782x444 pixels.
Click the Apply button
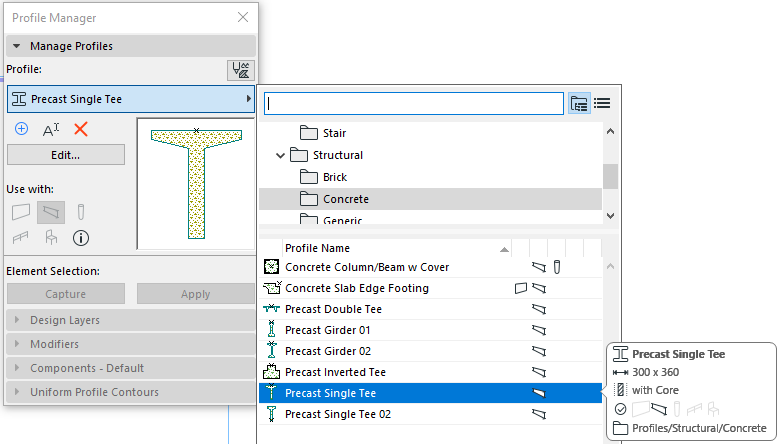pyautogui.click(x=196, y=294)
